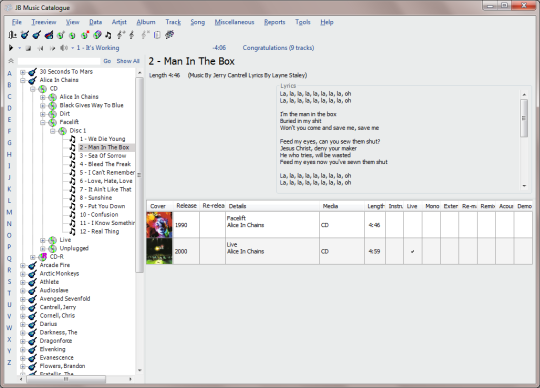Click the exit door toolbar icon

(12, 35)
